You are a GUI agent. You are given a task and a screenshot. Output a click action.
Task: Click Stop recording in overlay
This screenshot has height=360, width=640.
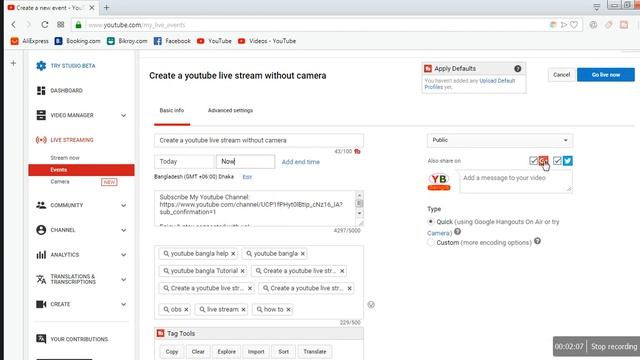point(614,347)
